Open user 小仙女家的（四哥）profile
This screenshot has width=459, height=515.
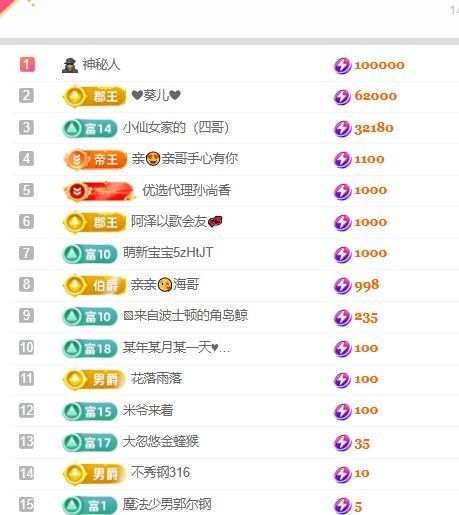click(176, 128)
